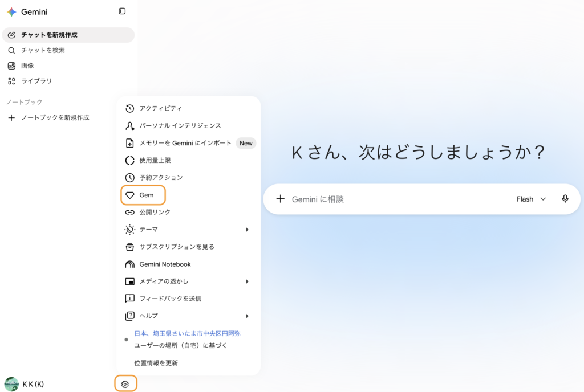The image size is (584, 392).
Task: Select フィードバックを送信
Action: coord(188,299)
